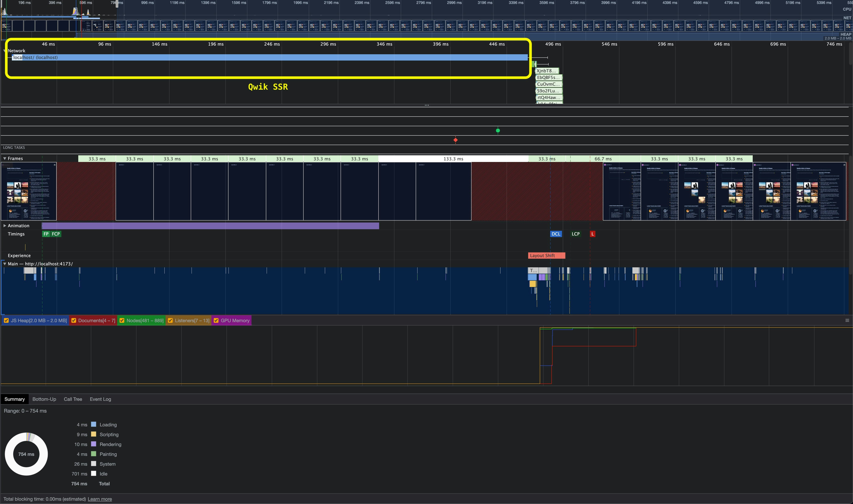Click the FP timing marker
The image size is (853, 504).
[x=46, y=234]
